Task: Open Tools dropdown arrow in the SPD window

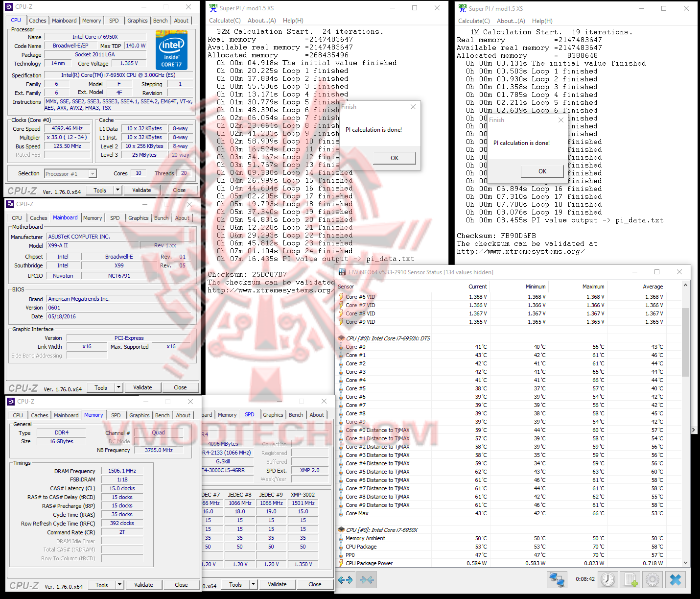Action: click(253, 584)
